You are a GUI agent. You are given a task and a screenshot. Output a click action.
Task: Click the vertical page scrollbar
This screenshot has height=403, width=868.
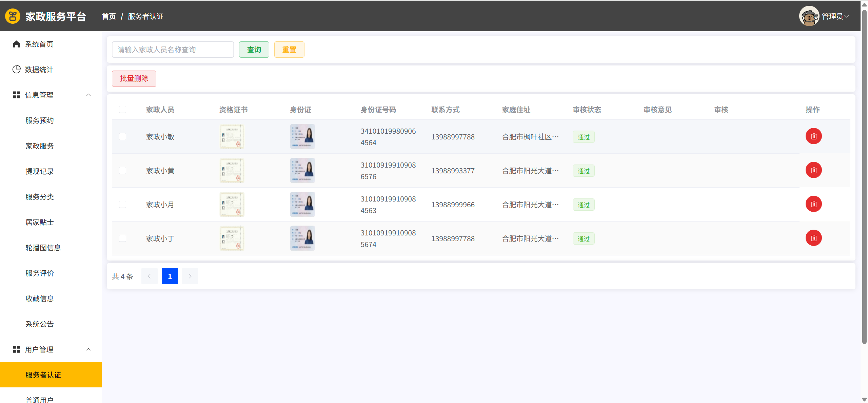click(x=864, y=176)
